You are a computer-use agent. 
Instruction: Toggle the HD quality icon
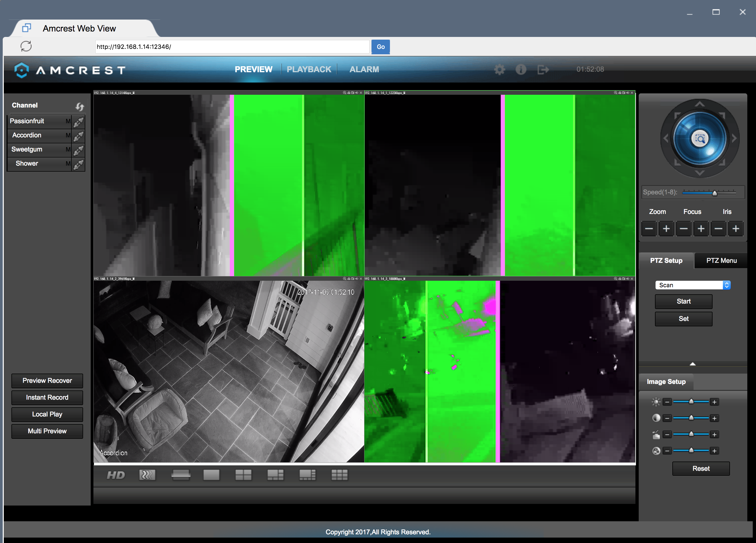pyautogui.click(x=116, y=475)
